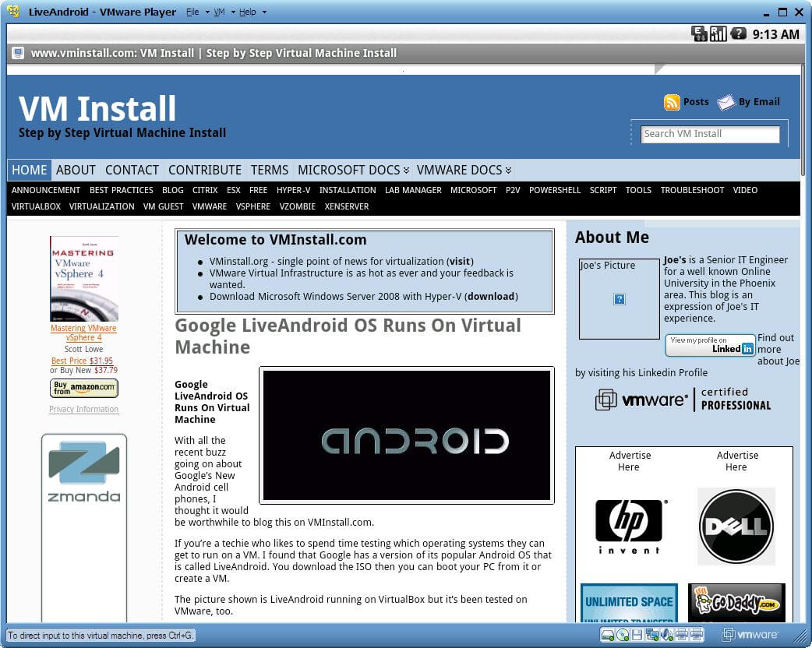Click the Mastering VMware vSphere book cover
This screenshot has height=648, width=812.
(x=84, y=279)
